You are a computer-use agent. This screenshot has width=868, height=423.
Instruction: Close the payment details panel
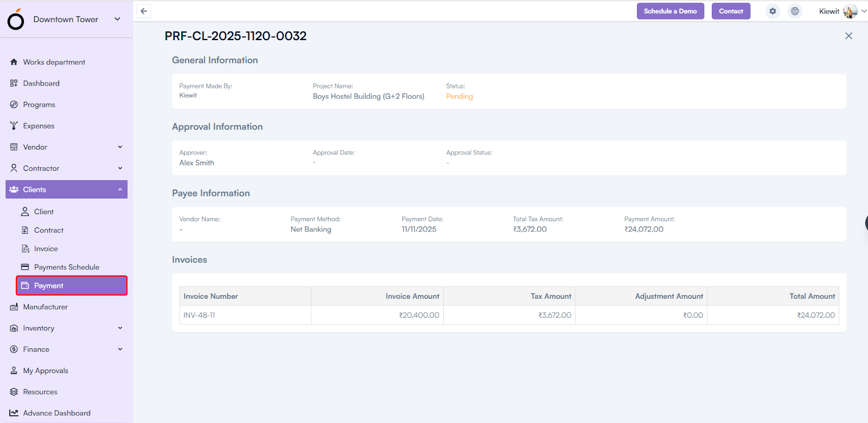tap(848, 36)
